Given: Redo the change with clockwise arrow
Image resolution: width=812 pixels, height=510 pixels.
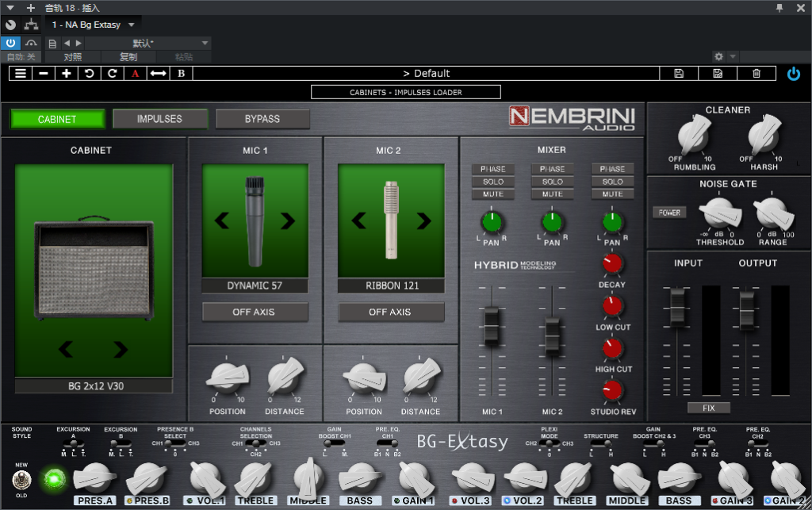Looking at the screenshot, I should [x=112, y=74].
